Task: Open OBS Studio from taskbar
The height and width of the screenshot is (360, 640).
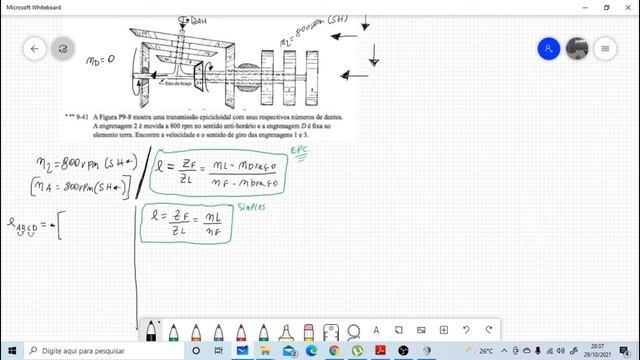Action: point(403,351)
